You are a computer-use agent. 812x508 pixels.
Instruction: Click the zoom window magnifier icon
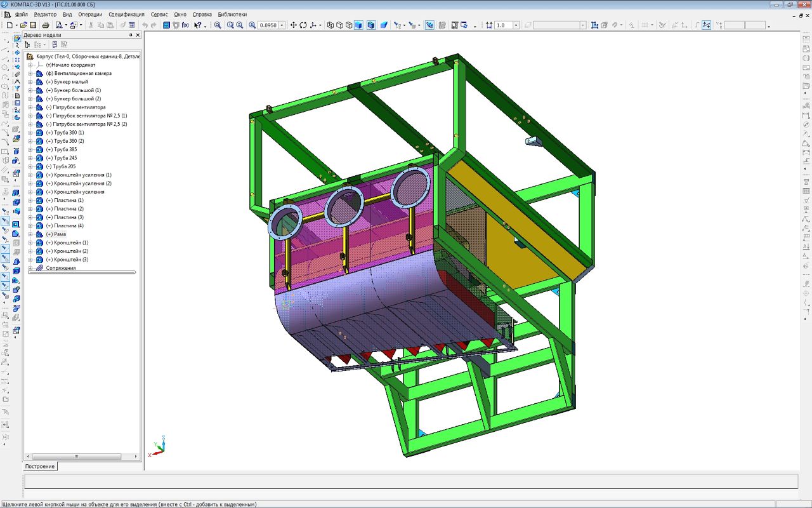coord(218,25)
